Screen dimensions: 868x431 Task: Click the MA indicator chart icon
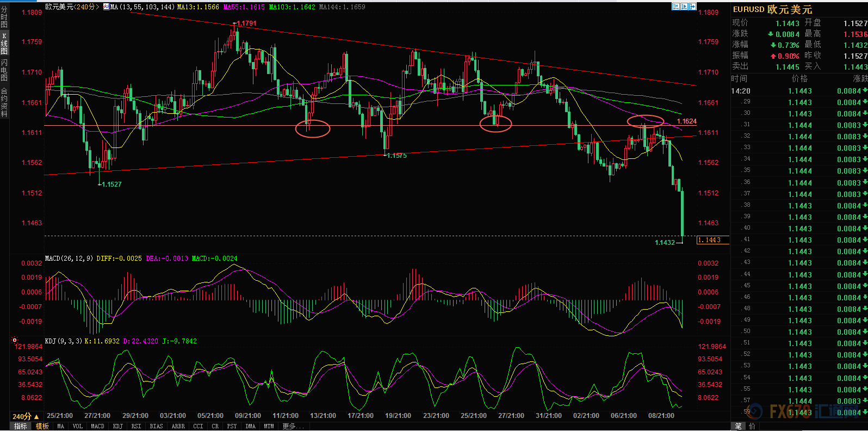[x=106, y=7]
